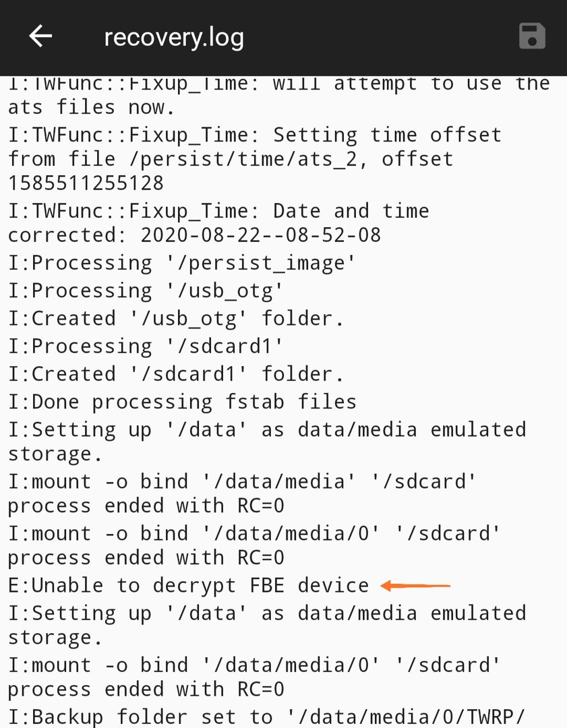This screenshot has height=728, width=567.
Task: Click 'Date and time' Fixup_Time line
Action: tap(218, 223)
